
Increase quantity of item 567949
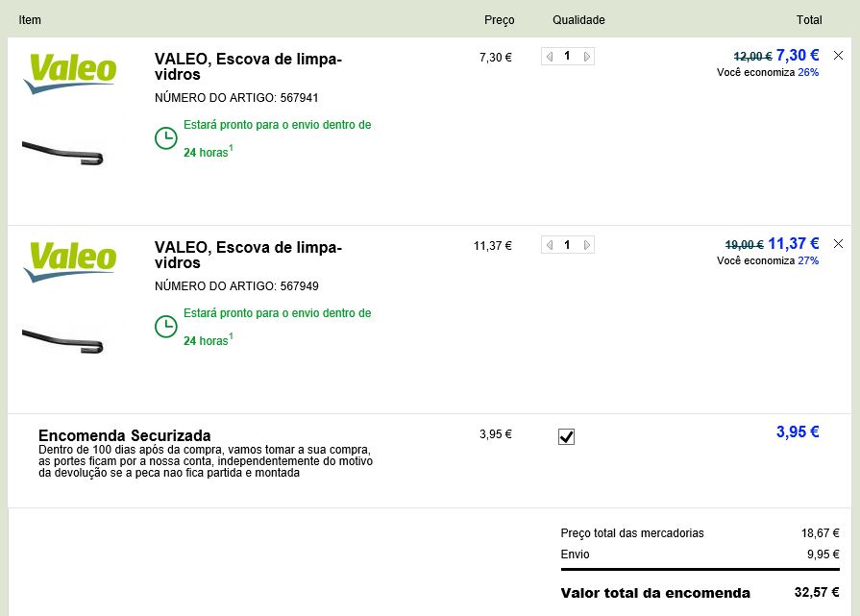[x=587, y=245]
